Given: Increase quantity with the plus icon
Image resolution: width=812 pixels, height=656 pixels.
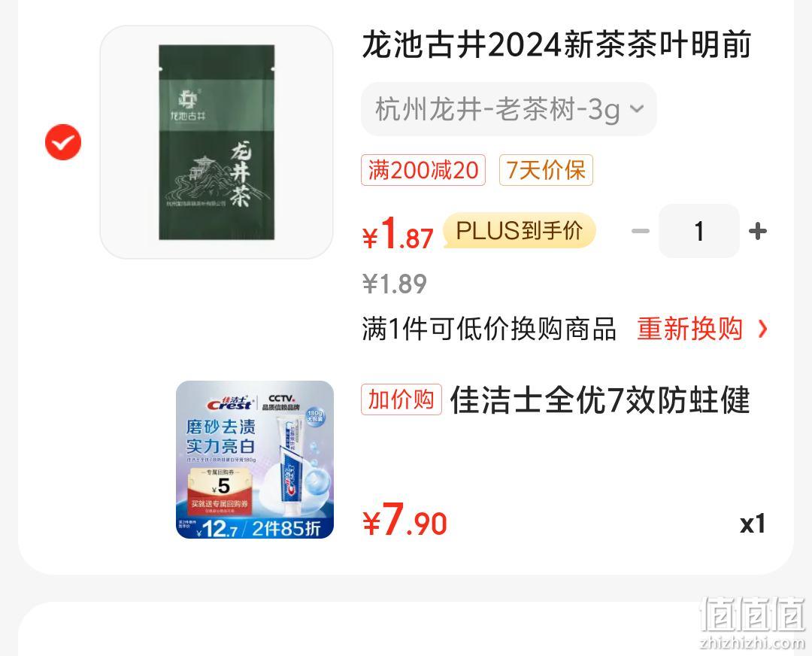Looking at the screenshot, I should click(758, 231).
